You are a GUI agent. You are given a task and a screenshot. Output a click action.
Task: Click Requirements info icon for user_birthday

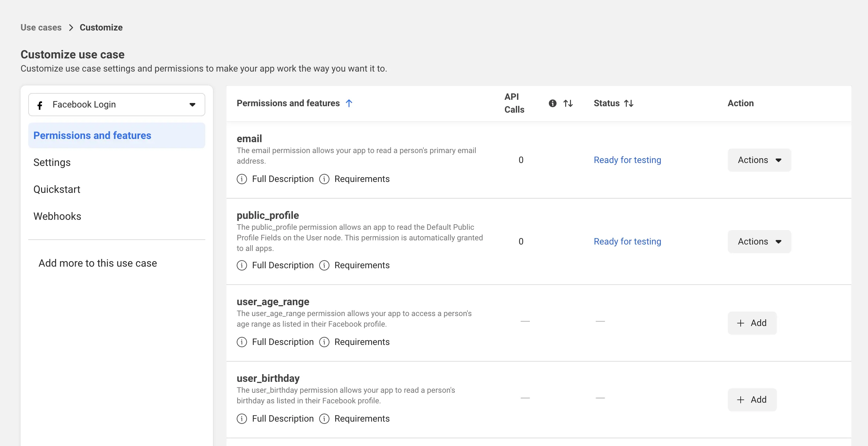324,419
